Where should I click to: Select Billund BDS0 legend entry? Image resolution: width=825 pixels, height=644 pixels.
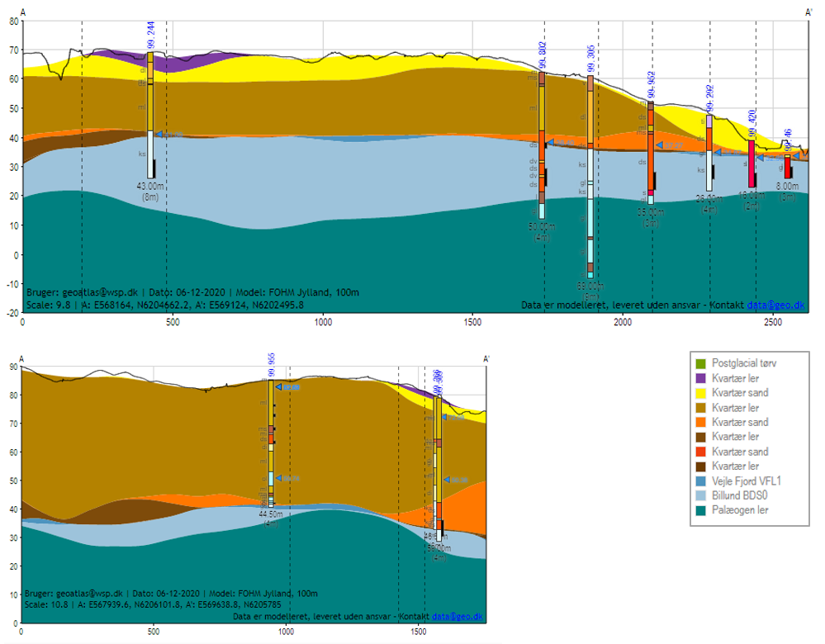pyautogui.click(x=742, y=496)
